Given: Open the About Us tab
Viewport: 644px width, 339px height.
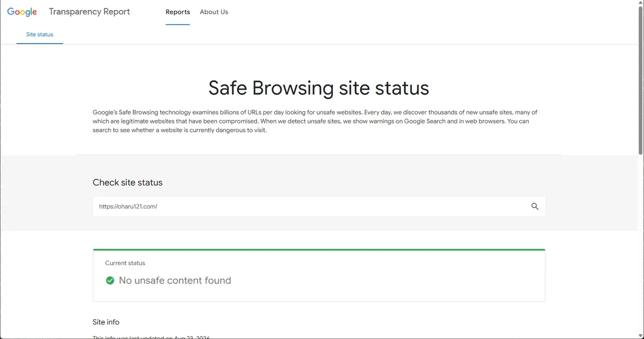Looking at the screenshot, I should [x=214, y=12].
